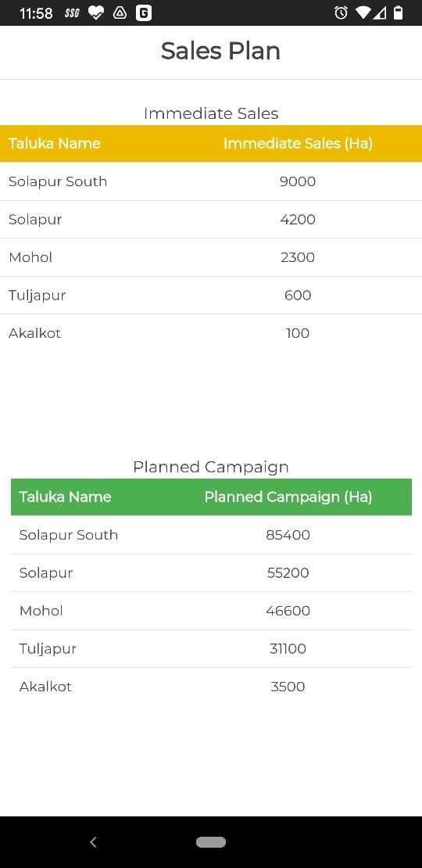Viewport: 422px width, 868px height.
Task: Select the Solapur row showing 55200
Action: click(x=211, y=573)
